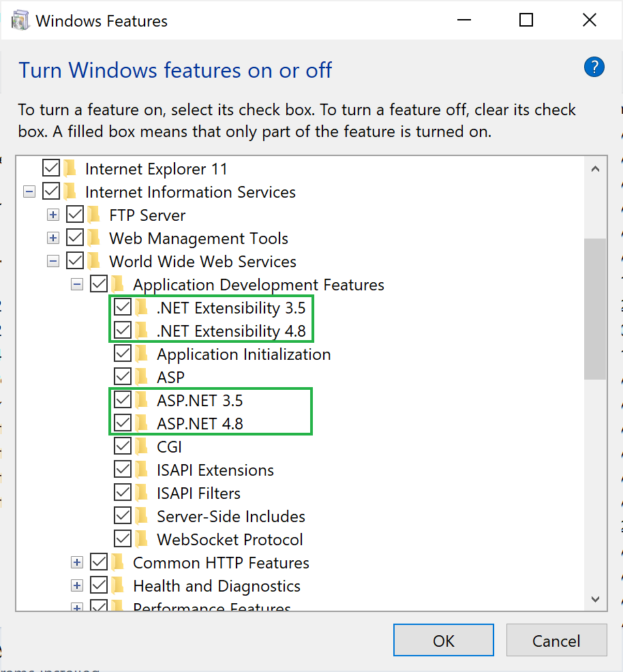The image size is (623, 672).
Task: Disable ASP.NET 4.8 feature
Action: (122, 423)
